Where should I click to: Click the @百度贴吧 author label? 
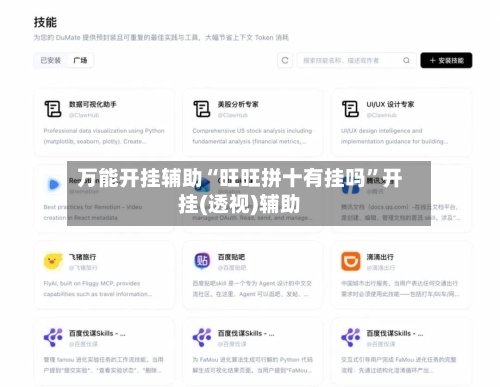click(232, 268)
